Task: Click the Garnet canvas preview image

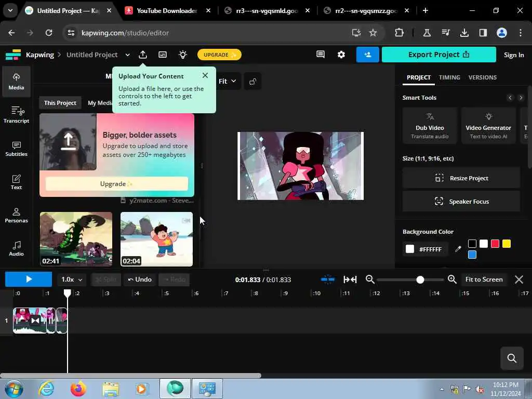Action: [301, 166]
